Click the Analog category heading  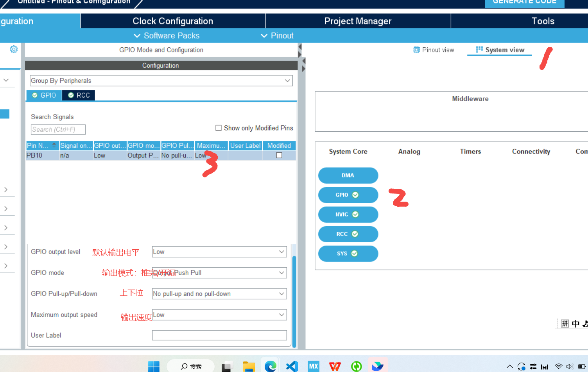click(x=409, y=152)
